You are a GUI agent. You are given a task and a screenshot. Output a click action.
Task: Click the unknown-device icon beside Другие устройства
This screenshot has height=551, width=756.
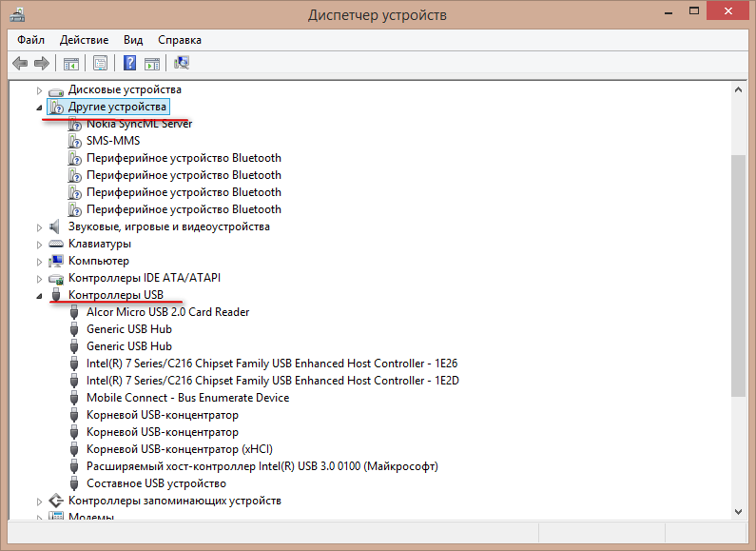pyautogui.click(x=56, y=107)
